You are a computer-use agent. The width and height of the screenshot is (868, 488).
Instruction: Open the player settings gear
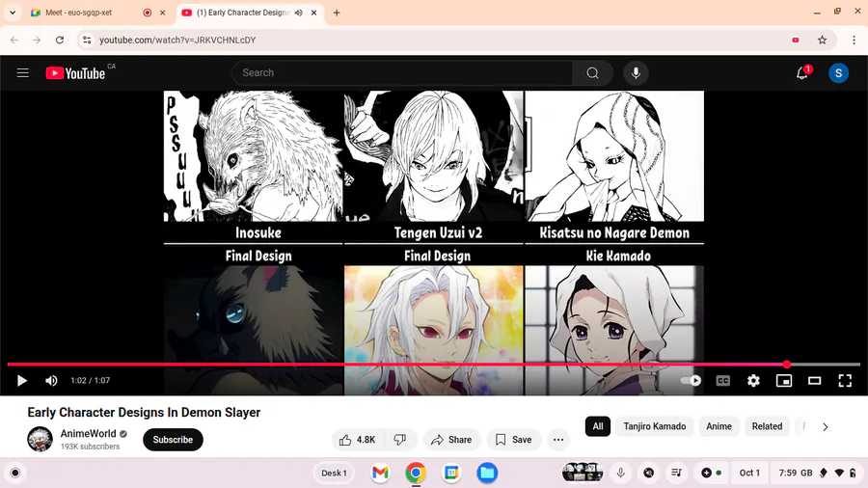click(753, 381)
